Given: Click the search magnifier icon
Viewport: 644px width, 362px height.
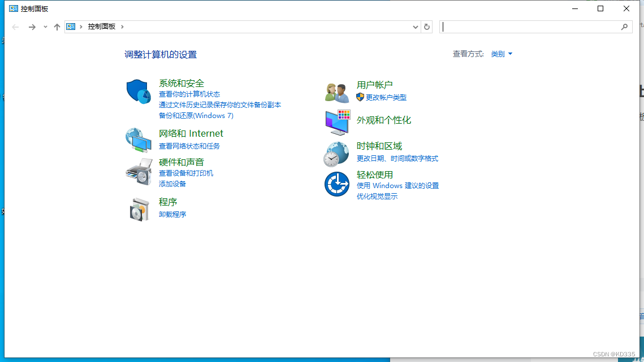Looking at the screenshot, I should click(x=624, y=27).
